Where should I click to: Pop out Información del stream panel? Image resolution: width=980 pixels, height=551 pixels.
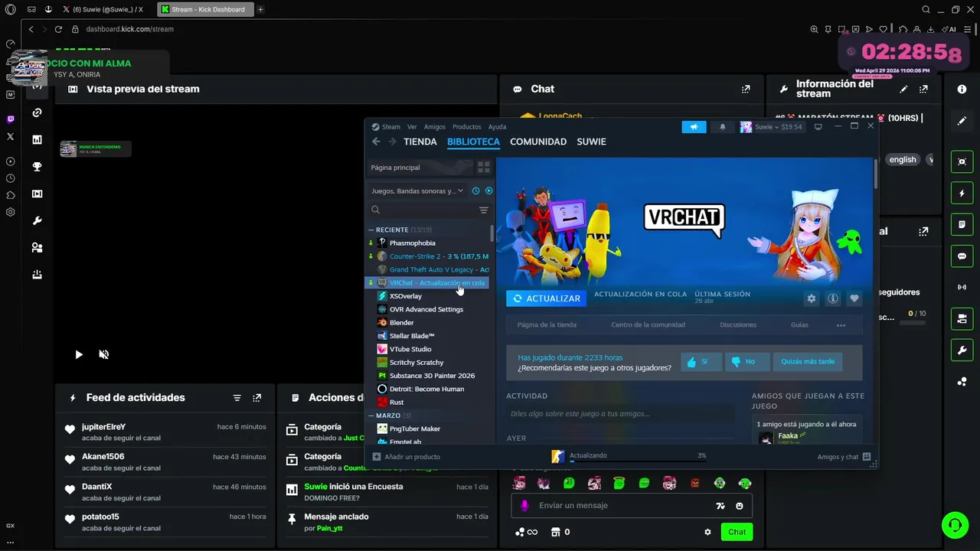[x=923, y=89]
